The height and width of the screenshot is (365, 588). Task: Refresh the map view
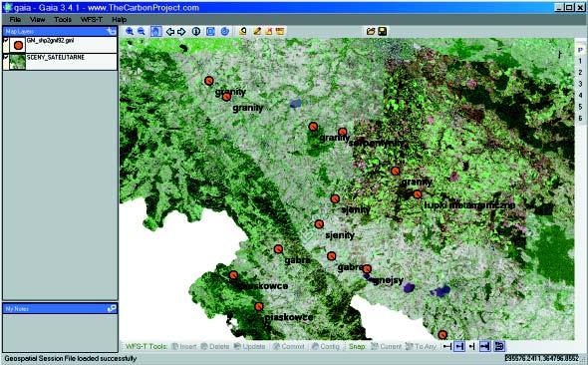225,32
